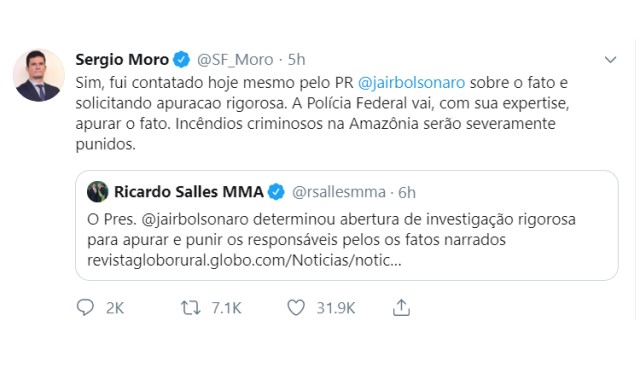Expand the tweet options chevron
The height and width of the screenshot is (368, 640).
[x=610, y=60]
